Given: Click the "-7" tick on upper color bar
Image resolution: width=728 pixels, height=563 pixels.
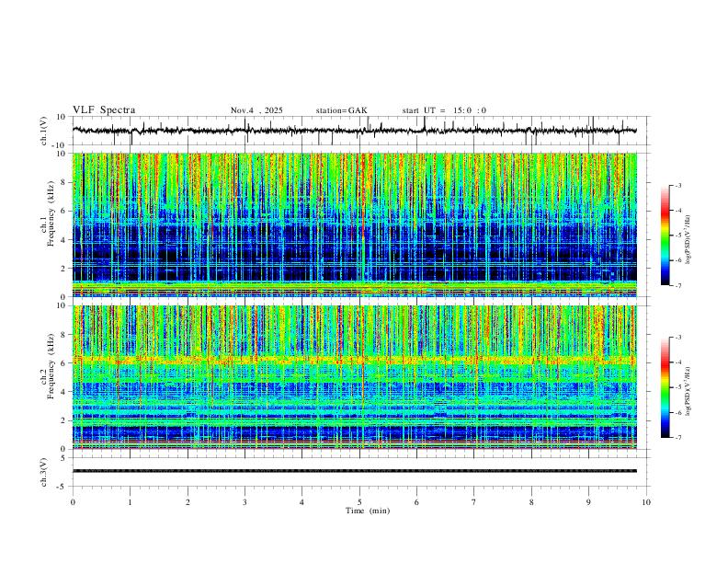Looking at the screenshot, I should click(x=677, y=285).
